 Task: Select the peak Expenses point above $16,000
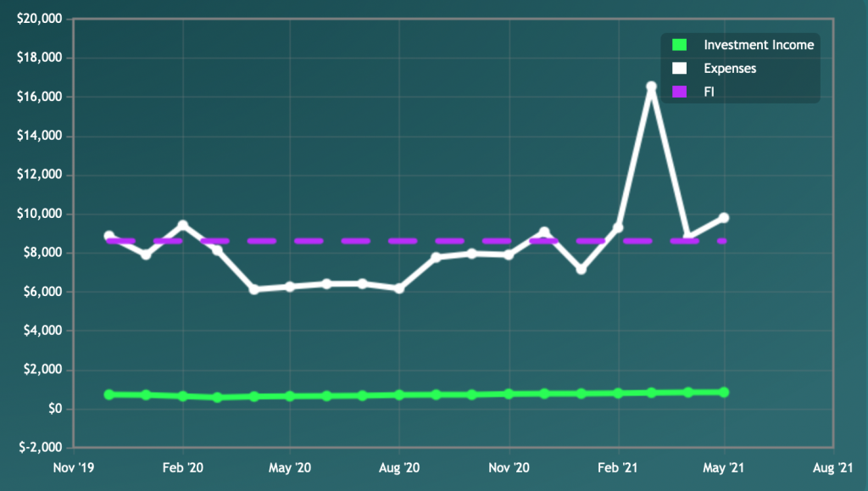[652, 86]
